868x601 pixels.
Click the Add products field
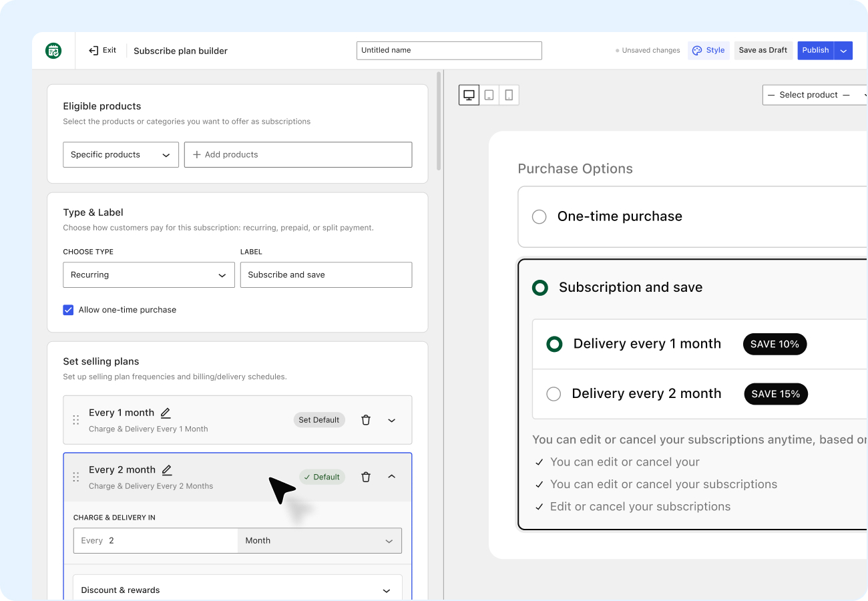(298, 154)
